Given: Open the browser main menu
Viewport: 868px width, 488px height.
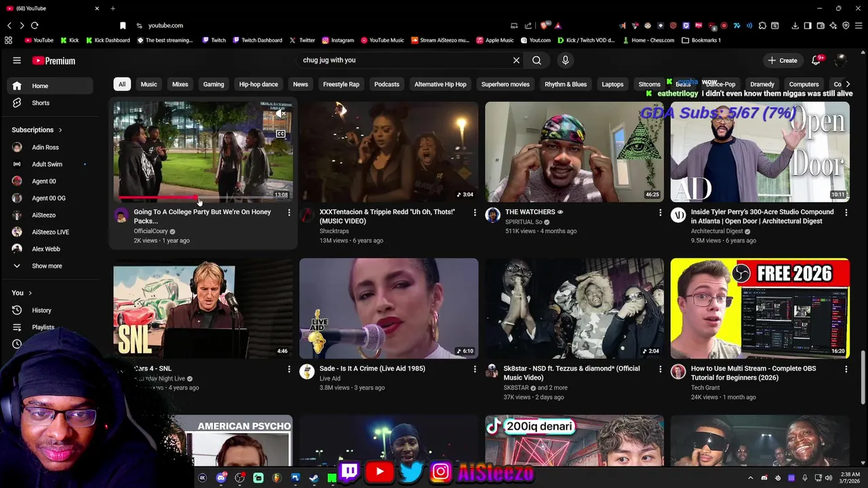Looking at the screenshot, I should coord(859,26).
